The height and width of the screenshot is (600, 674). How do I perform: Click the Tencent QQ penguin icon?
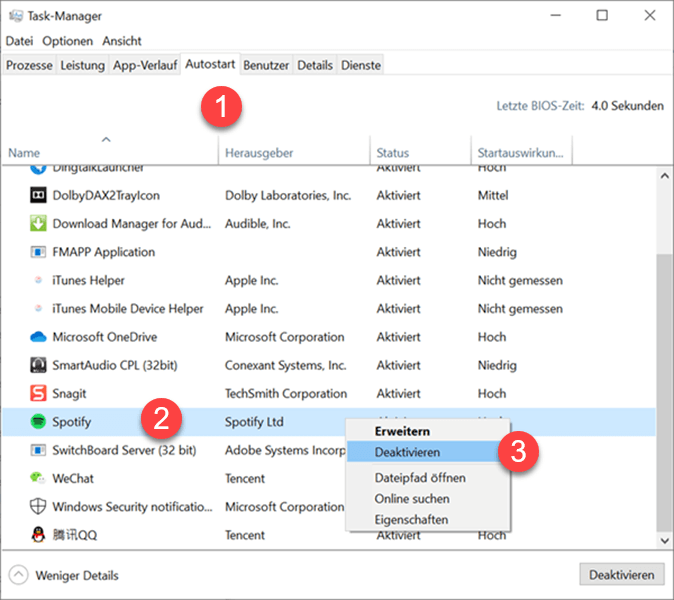(38, 535)
